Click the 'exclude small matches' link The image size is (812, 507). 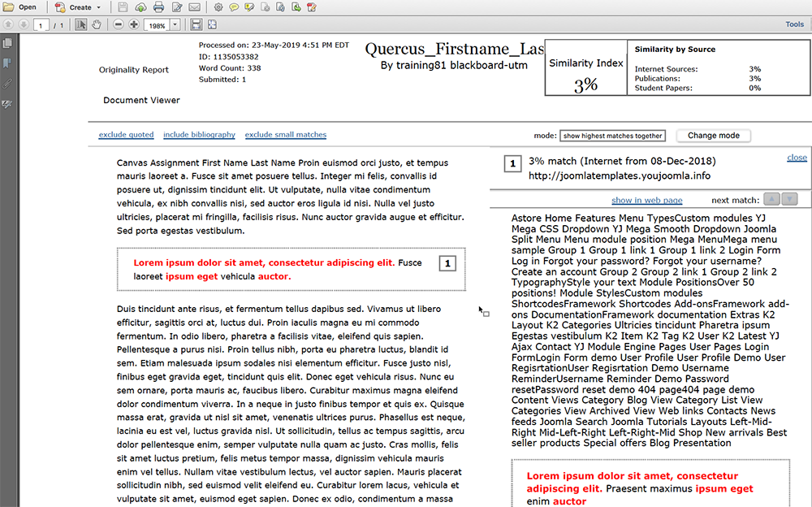tap(286, 135)
